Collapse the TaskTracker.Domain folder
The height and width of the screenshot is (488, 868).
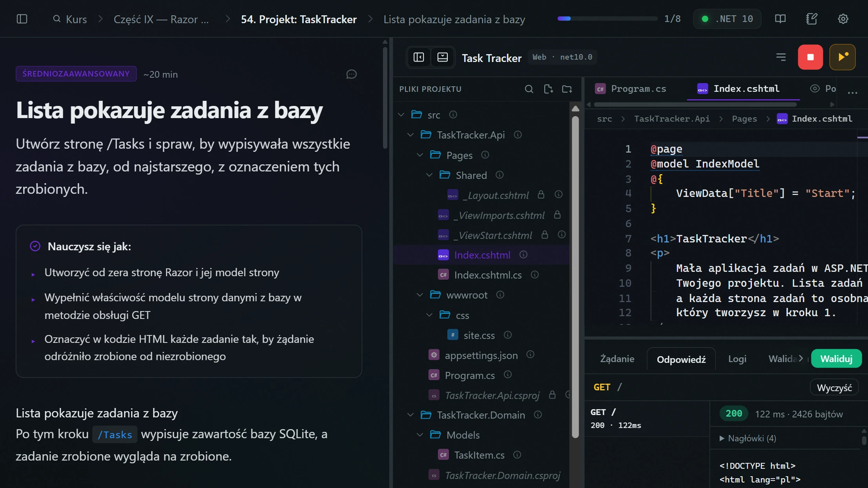click(x=410, y=415)
